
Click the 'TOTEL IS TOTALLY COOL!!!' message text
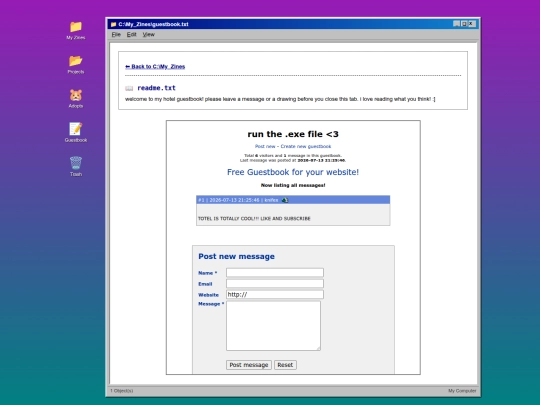click(x=254, y=219)
